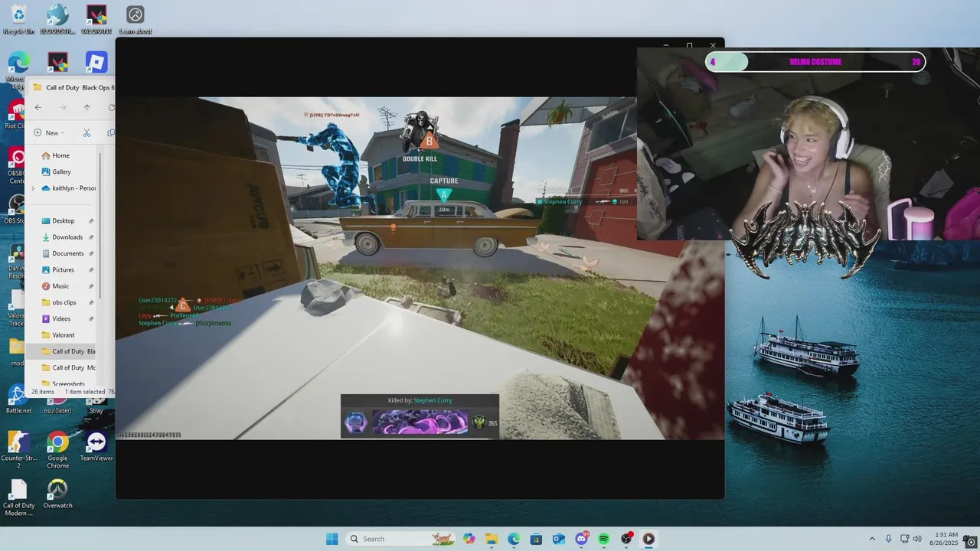Screen dimensions: 980x551
Task: Open Spotify from the taskbar
Action: pos(603,539)
